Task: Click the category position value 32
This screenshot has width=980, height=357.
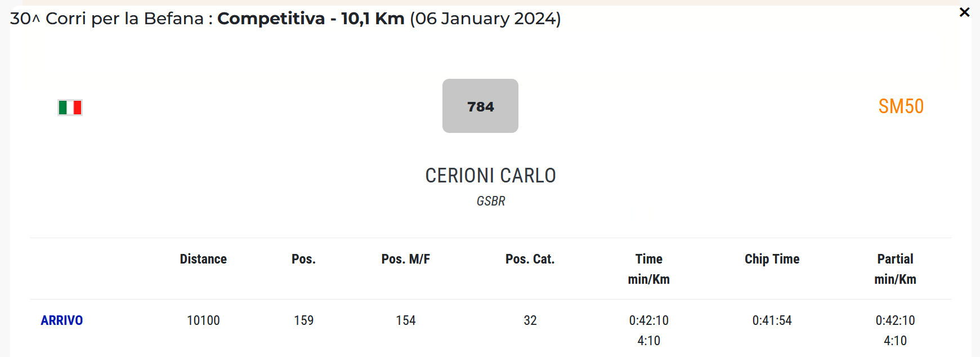Action: click(x=530, y=320)
